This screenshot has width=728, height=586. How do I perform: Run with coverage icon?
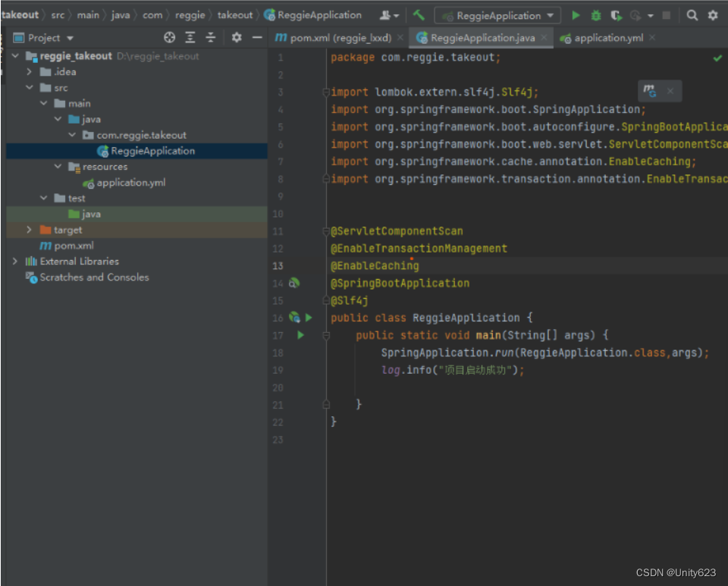click(616, 15)
